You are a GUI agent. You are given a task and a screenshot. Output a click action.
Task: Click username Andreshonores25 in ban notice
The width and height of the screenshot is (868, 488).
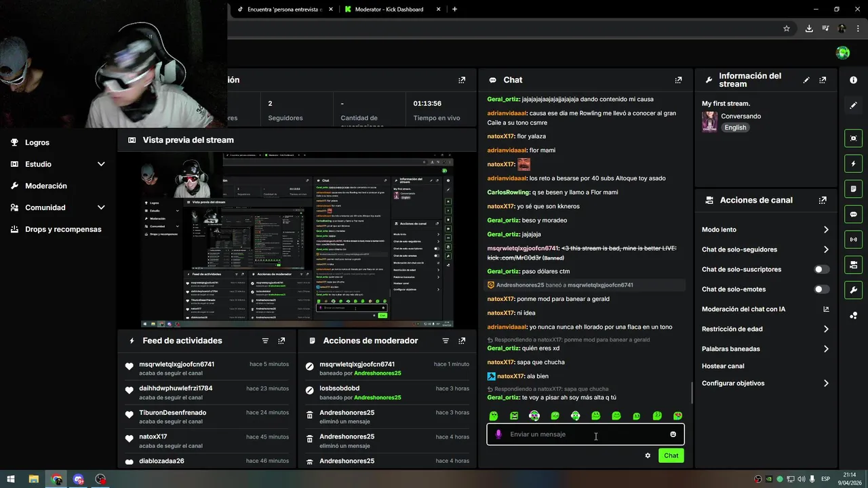click(520, 285)
